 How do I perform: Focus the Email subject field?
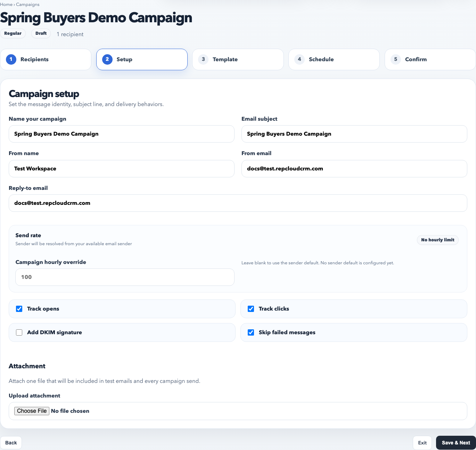[354, 134]
